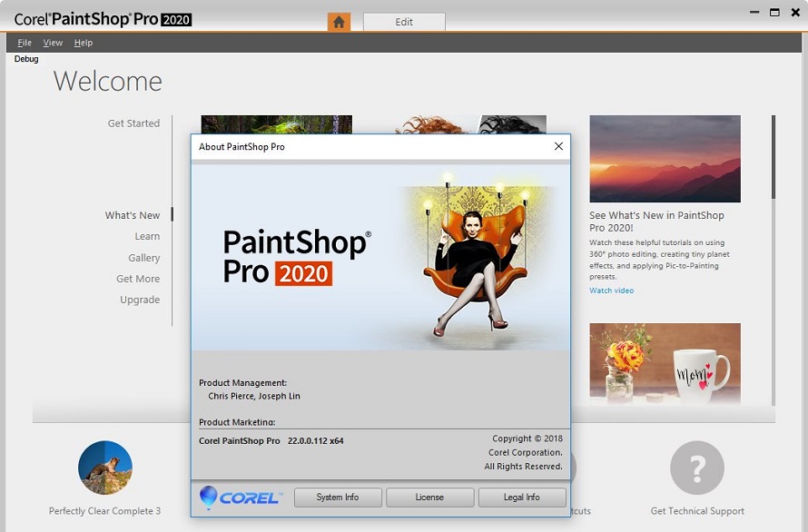
Task: Click the sunset mountains tutorial thumbnail
Action: click(665, 158)
